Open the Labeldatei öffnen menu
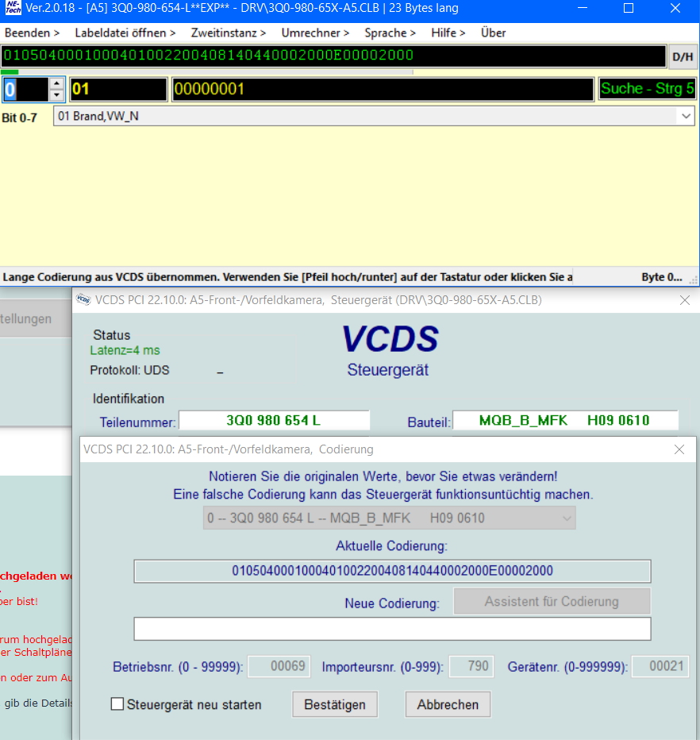Screen dimensions: 700x740 pos(125,33)
